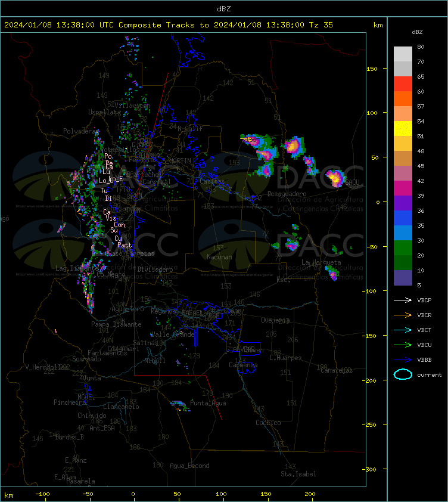Select the 'Cochico' map label

click(268, 423)
